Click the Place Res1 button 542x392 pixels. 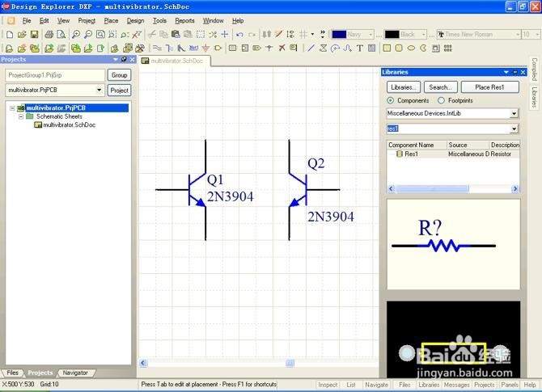pos(489,87)
